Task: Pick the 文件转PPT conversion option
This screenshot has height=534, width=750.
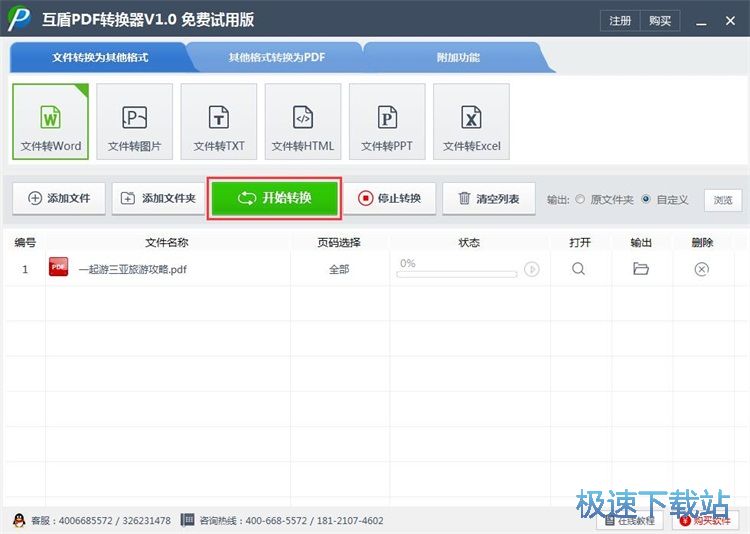Action: [x=387, y=122]
